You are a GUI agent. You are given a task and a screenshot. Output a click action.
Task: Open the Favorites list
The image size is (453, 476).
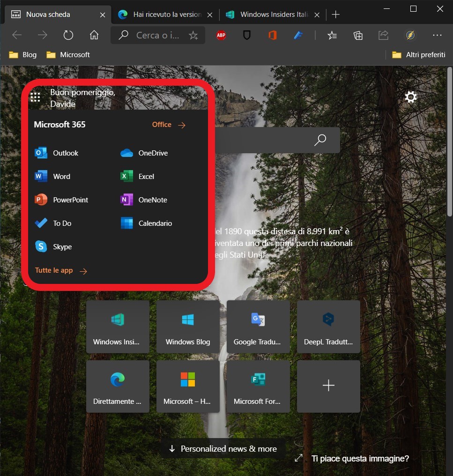coord(332,35)
